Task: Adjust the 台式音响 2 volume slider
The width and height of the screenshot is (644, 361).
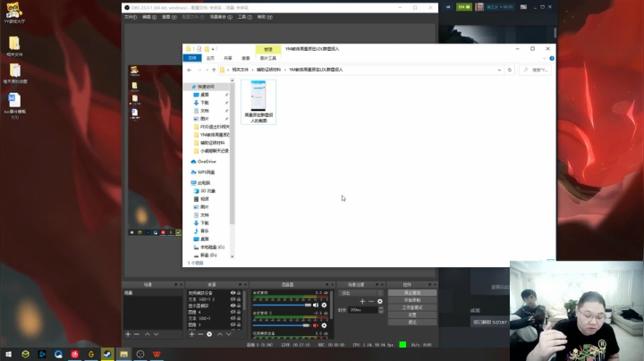Action: [x=282, y=325]
